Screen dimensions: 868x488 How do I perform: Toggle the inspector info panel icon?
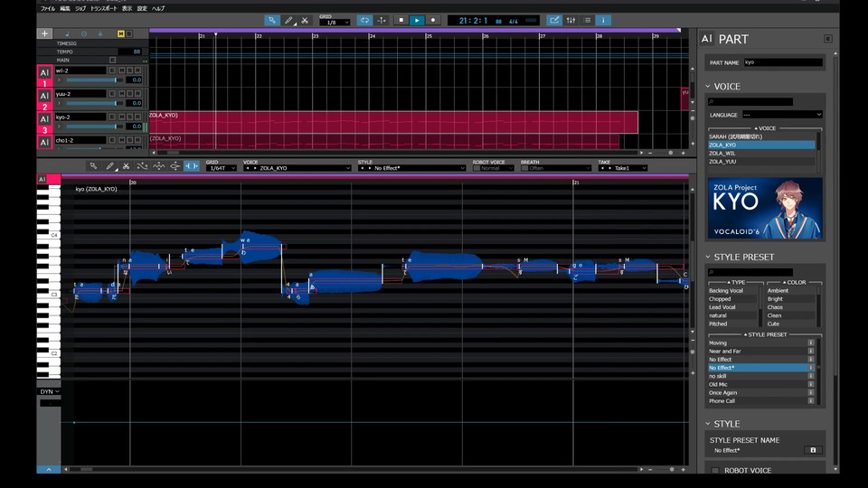[603, 21]
